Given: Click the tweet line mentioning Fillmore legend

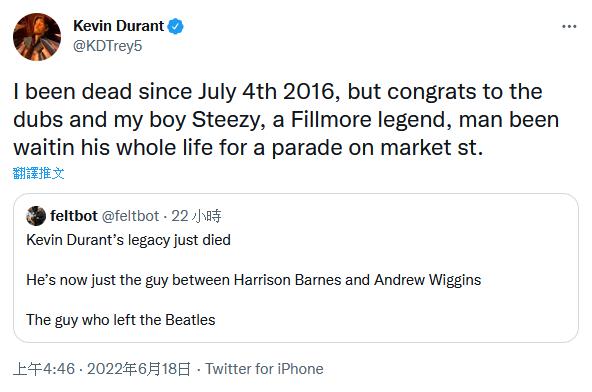Looking at the screenshot, I should pos(286,120).
